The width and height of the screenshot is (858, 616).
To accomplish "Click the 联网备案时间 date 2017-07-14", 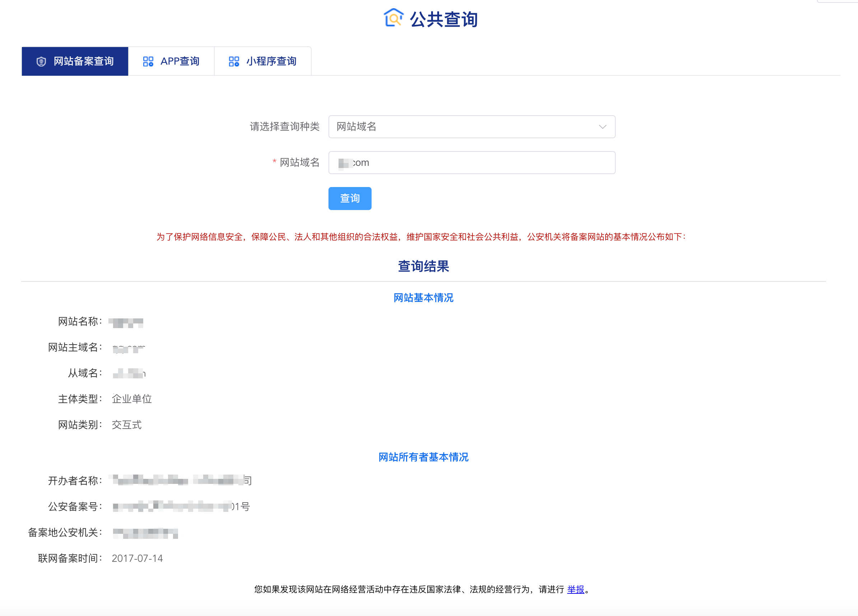I will [137, 558].
